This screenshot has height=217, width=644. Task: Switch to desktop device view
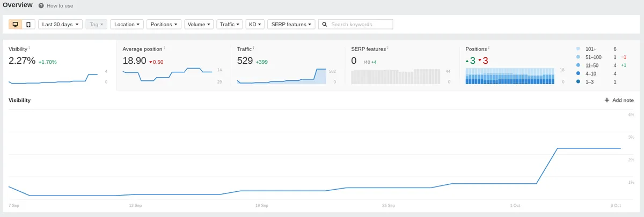[15, 24]
